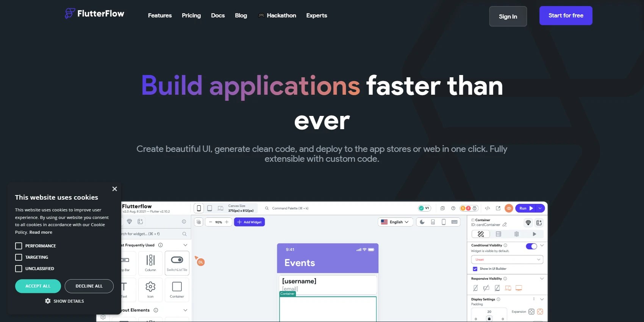The image size is (644, 322).
Task: Click the canvas multi-select icon beside zoom
Action: click(x=199, y=222)
